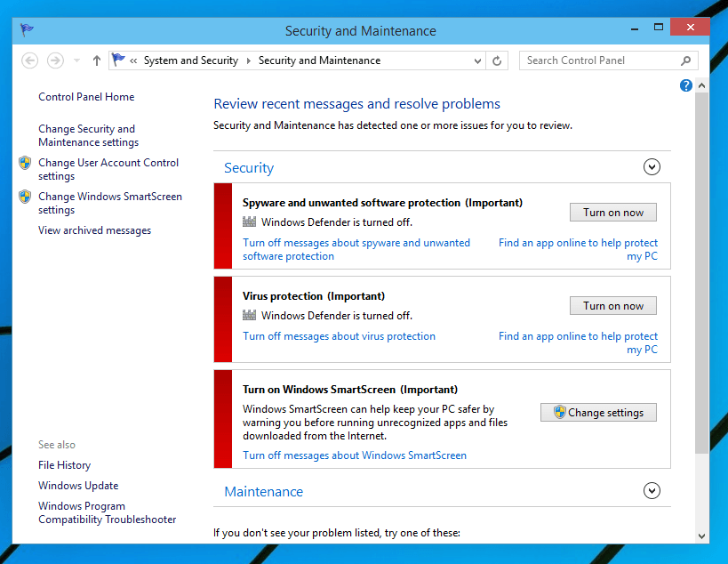This screenshot has height=564, width=728.
Task: Turn off messages about virus protection
Action: (x=339, y=336)
